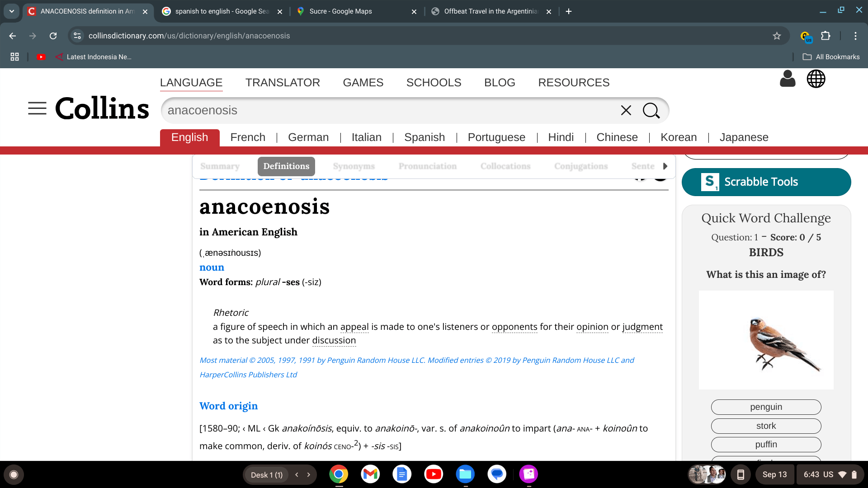Screen dimensions: 868x488
Task: Click the penguin answer button
Action: pos(766,406)
